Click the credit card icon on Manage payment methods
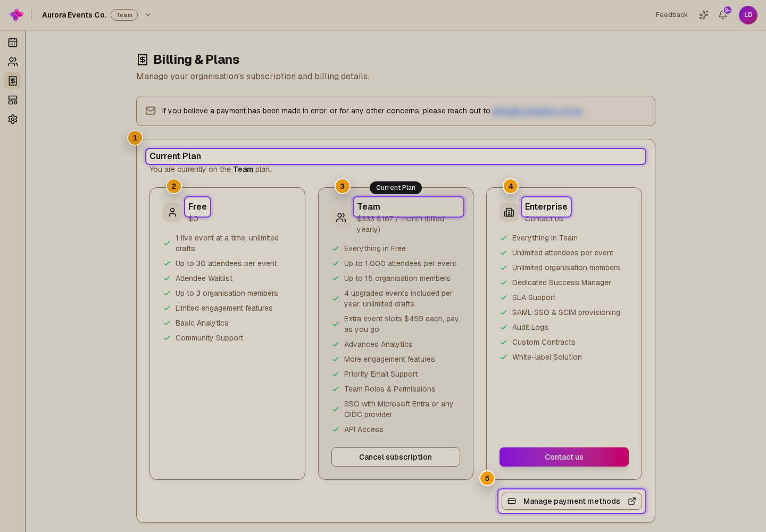The height and width of the screenshot is (532, 766). point(512,501)
